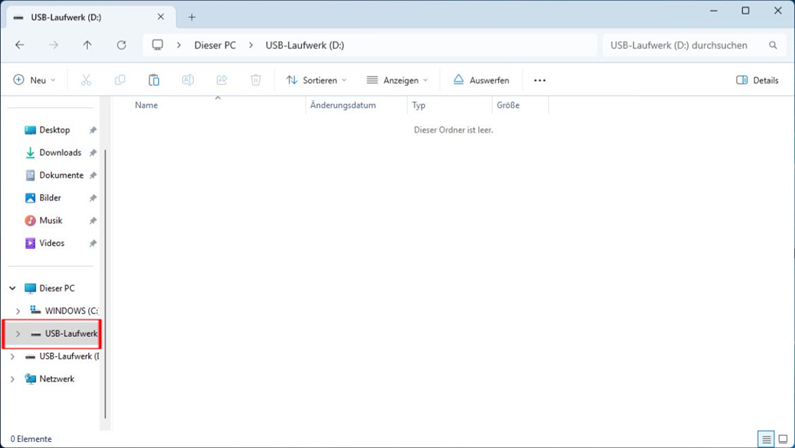Go up one folder level arrow

click(x=87, y=45)
